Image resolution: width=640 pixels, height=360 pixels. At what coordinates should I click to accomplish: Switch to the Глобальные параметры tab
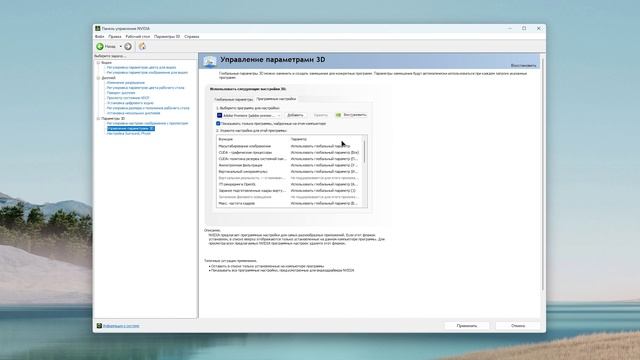(x=234, y=99)
